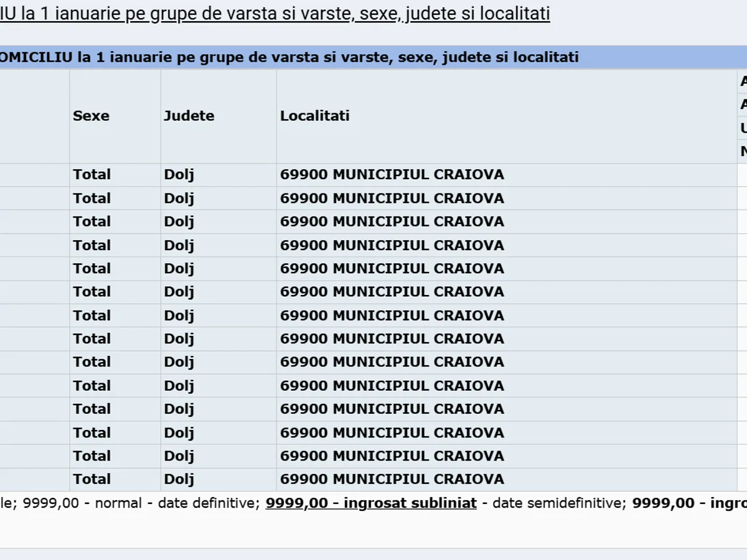
Task: Click the Total cell in the second row
Action: tap(92, 198)
